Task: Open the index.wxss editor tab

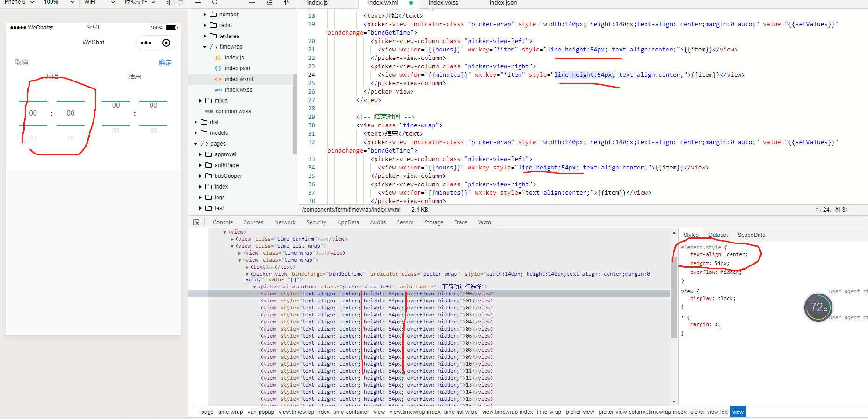Action: coord(443,3)
